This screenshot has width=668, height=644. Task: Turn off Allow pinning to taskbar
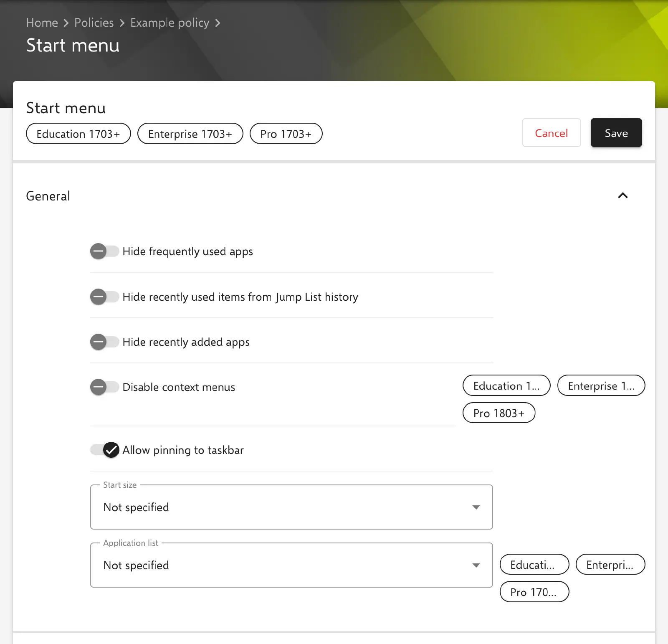point(105,450)
